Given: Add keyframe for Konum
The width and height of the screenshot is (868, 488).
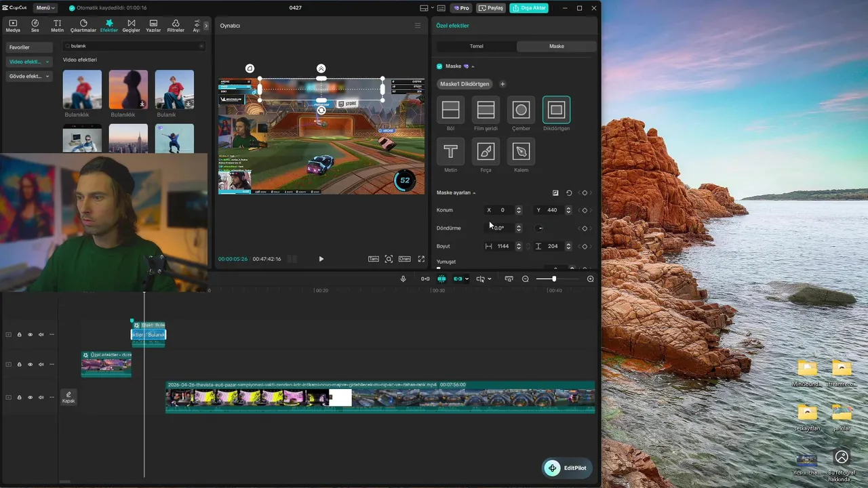Looking at the screenshot, I should point(585,210).
